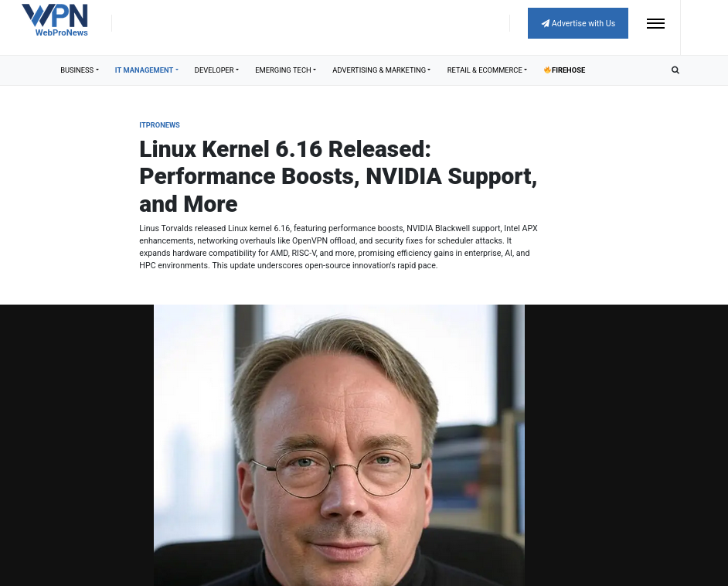The height and width of the screenshot is (586, 728).
Task: Click the article summary paragraph
Action: (338, 247)
